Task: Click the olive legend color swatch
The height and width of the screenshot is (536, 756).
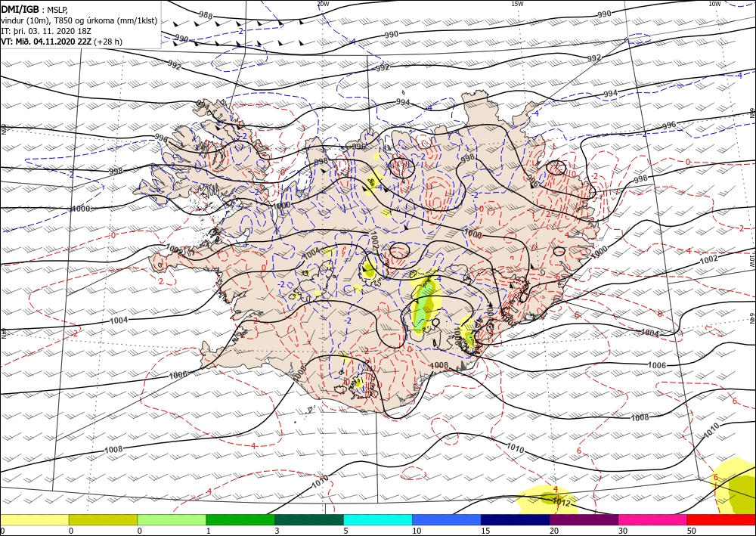Action: (103, 519)
